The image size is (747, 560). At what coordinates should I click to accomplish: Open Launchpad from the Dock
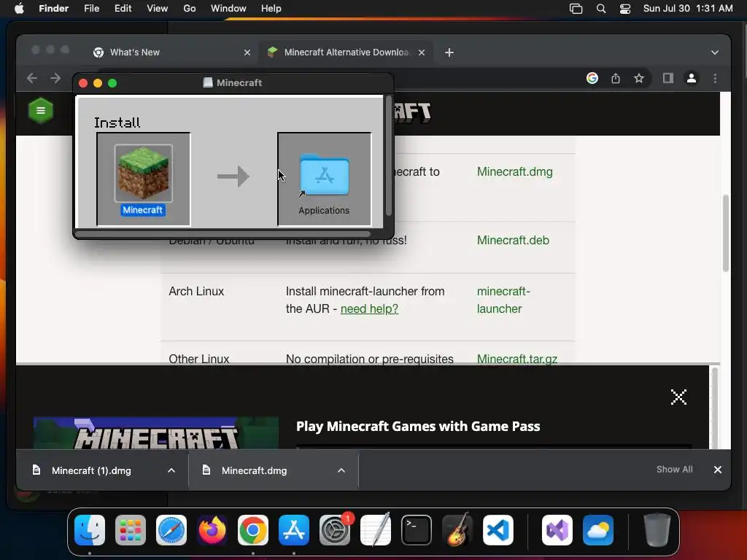(x=131, y=530)
